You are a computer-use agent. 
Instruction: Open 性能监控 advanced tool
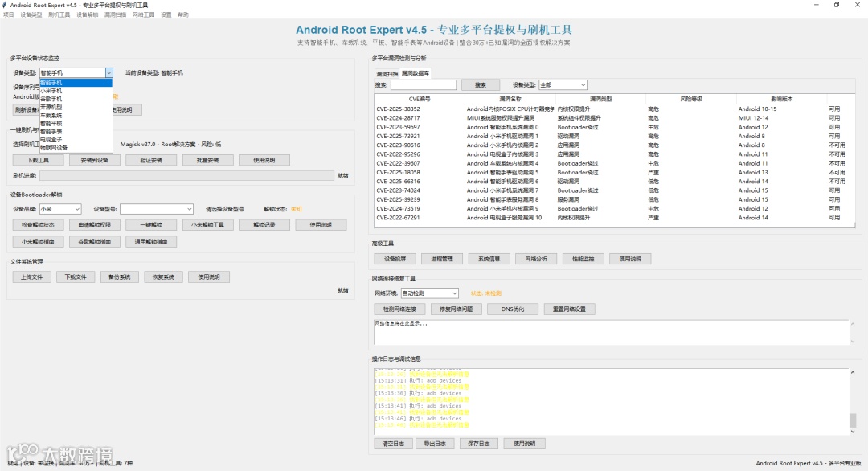(x=583, y=259)
